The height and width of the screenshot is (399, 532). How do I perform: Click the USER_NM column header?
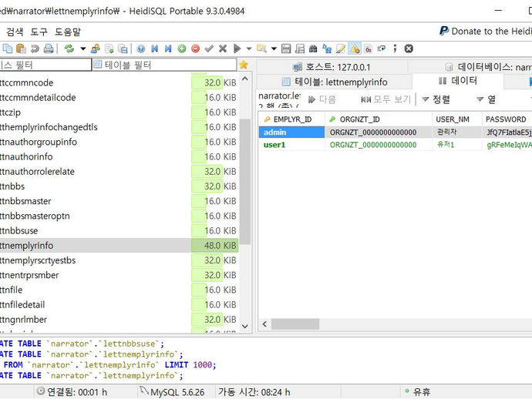click(456, 119)
